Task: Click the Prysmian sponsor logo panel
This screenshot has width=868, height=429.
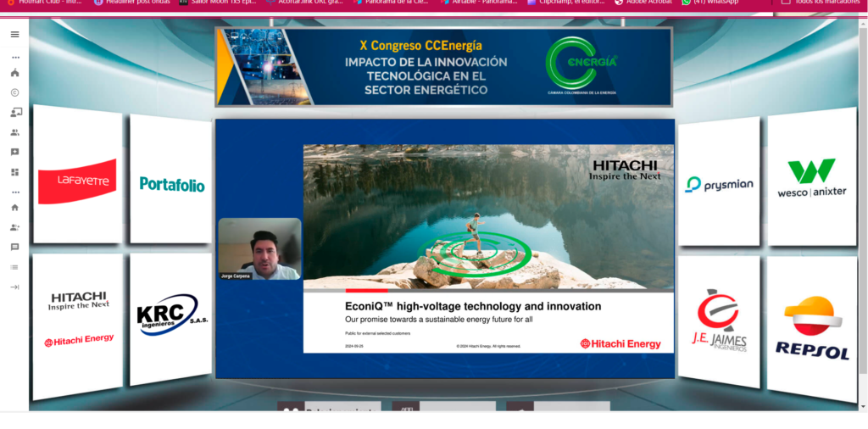Action: (x=719, y=182)
